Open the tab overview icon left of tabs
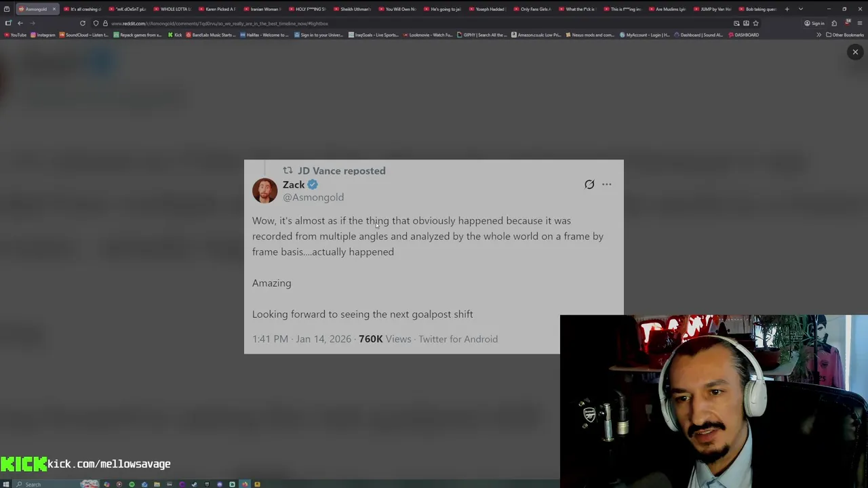 coord(7,9)
